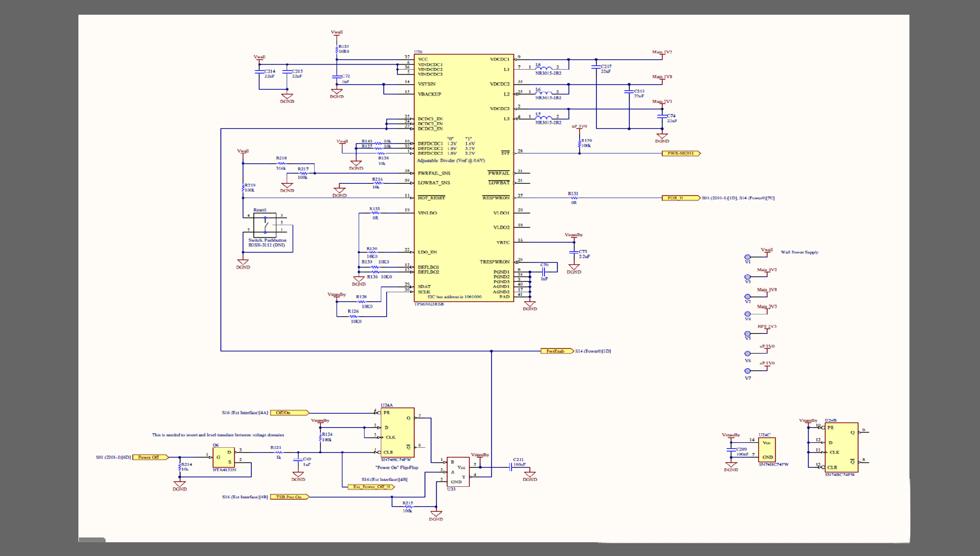
Task: Select the level translate voltage domains note
Action: pyautogui.click(x=218, y=435)
